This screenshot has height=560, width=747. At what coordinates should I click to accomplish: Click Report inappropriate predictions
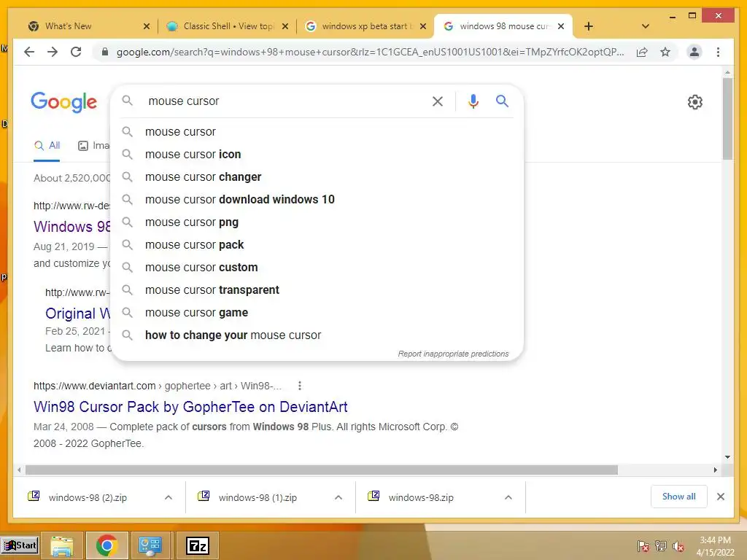click(x=453, y=354)
